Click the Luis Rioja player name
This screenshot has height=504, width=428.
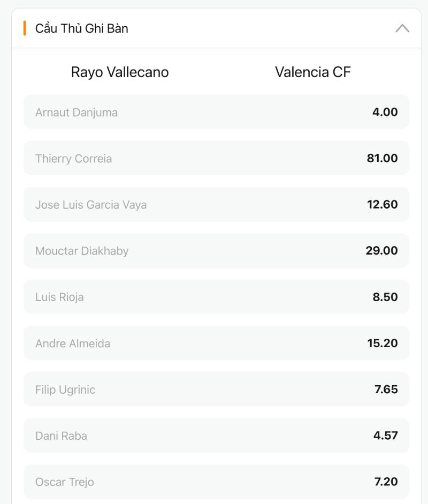click(59, 297)
